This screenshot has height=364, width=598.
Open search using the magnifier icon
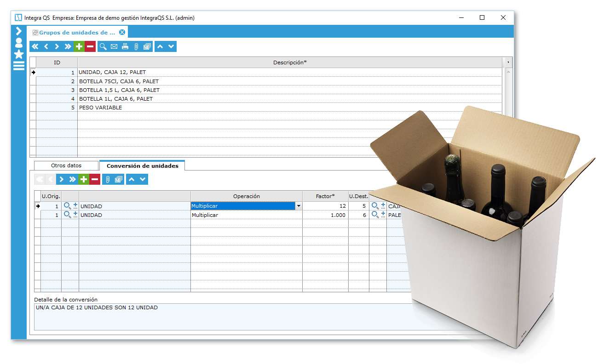pos(103,46)
